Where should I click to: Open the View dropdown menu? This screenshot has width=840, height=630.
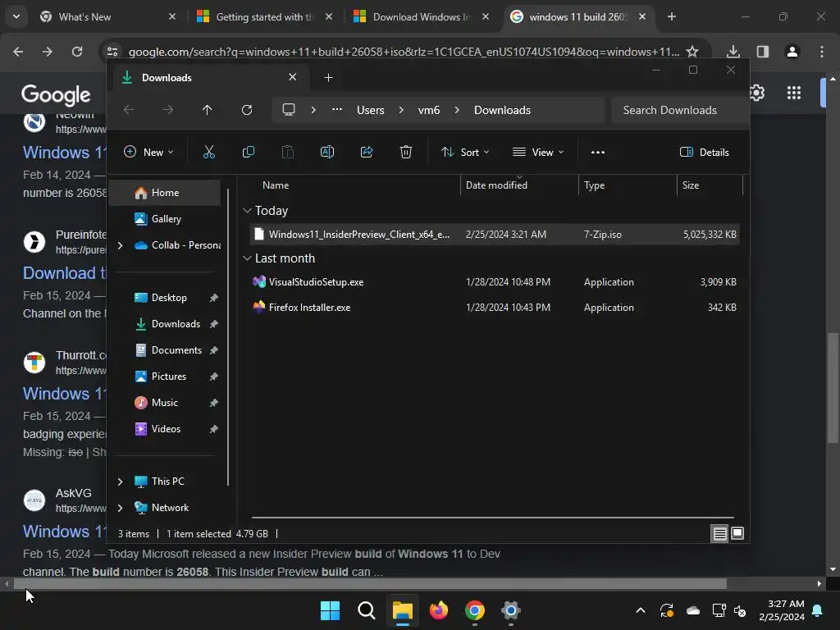click(x=538, y=152)
